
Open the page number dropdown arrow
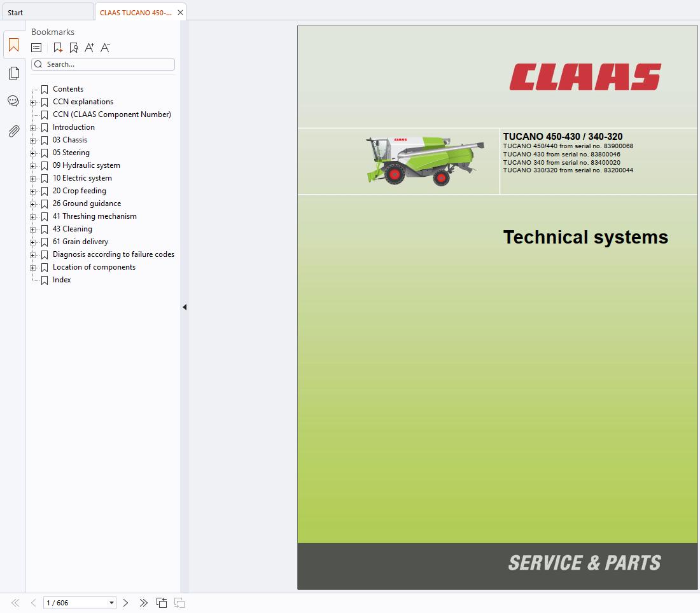point(111,603)
